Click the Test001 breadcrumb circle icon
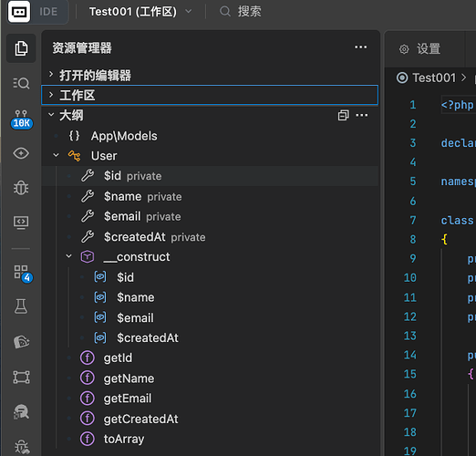The width and height of the screenshot is (476, 456). 402,78
